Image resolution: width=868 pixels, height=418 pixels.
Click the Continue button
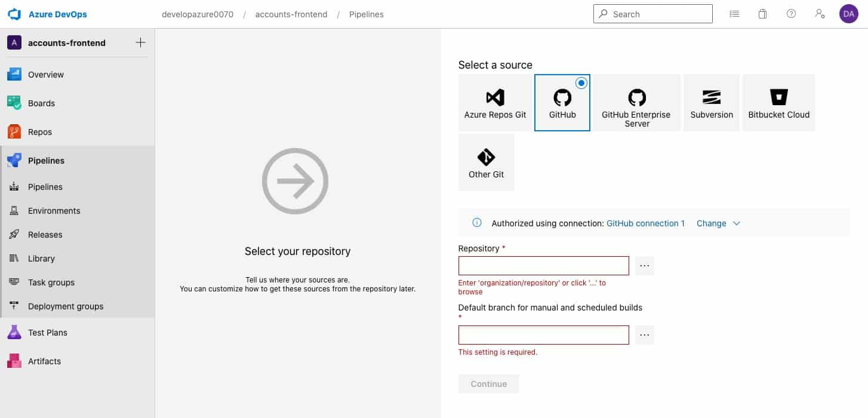click(488, 384)
